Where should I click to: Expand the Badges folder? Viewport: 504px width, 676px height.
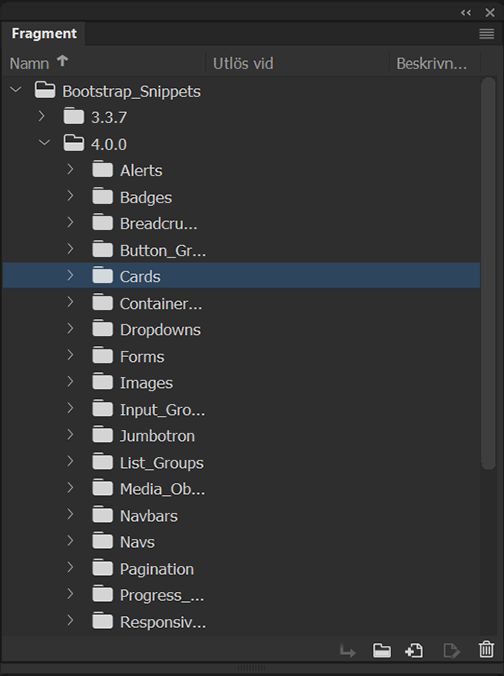70,195
